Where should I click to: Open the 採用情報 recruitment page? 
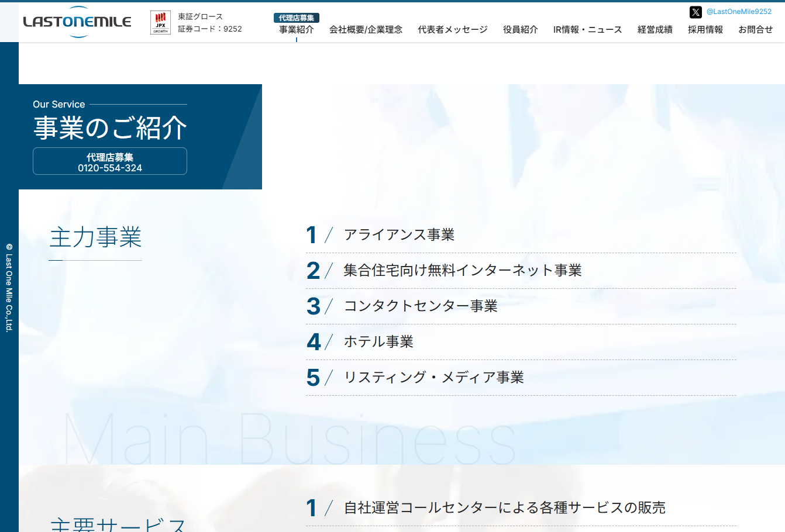pyautogui.click(x=705, y=29)
